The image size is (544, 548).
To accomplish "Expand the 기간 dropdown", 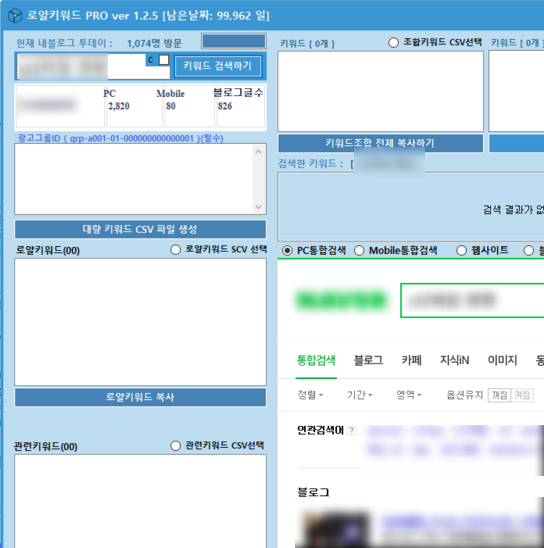I will pyautogui.click(x=360, y=395).
